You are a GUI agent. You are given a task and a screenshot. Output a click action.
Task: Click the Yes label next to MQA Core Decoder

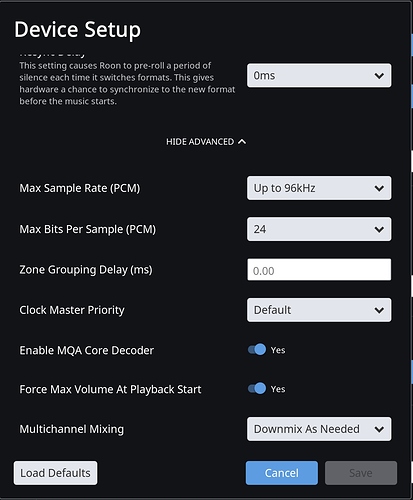[x=278, y=350]
